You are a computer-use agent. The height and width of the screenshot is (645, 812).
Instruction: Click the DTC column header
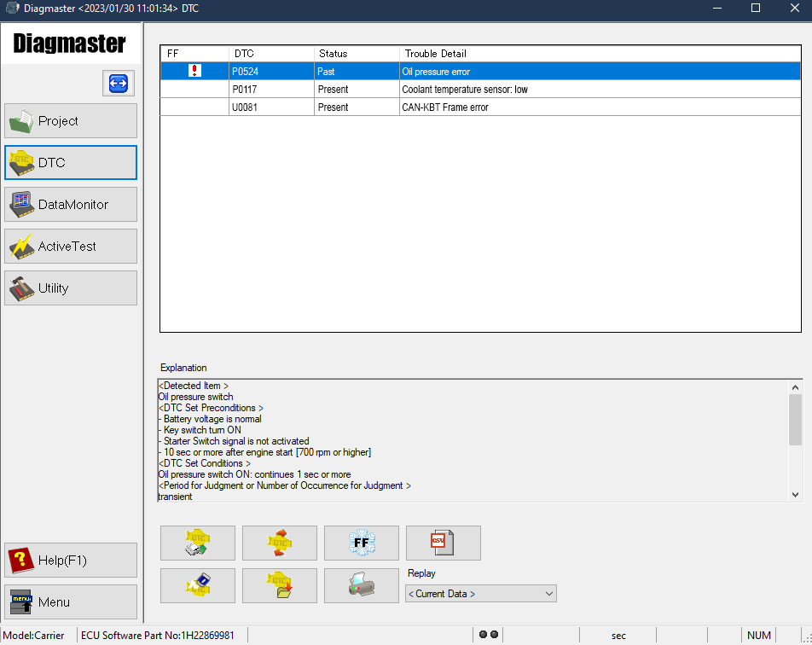pyautogui.click(x=272, y=54)
